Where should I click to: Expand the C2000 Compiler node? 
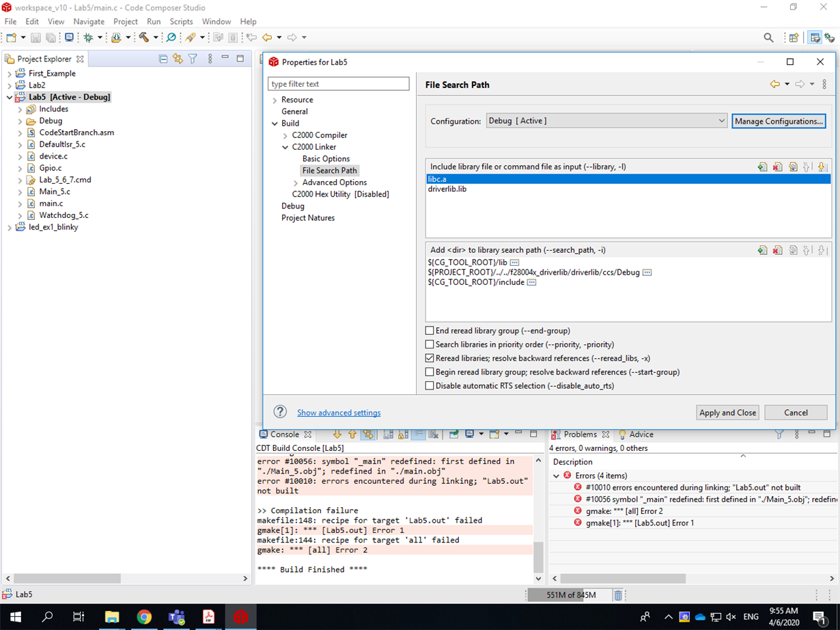285,135
